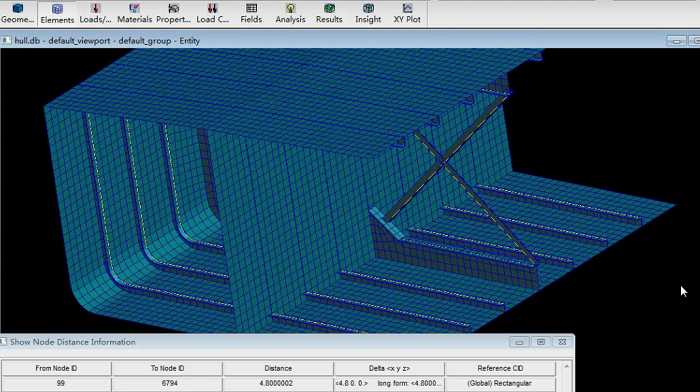Click the node distance table scrollbar up arrow
The width and height of the screenshot is (700, 392).
point(566,367)
